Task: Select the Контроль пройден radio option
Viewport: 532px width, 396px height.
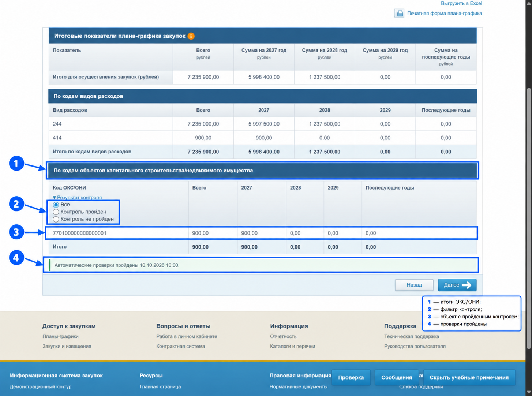Action: click(x=56, y=212)
